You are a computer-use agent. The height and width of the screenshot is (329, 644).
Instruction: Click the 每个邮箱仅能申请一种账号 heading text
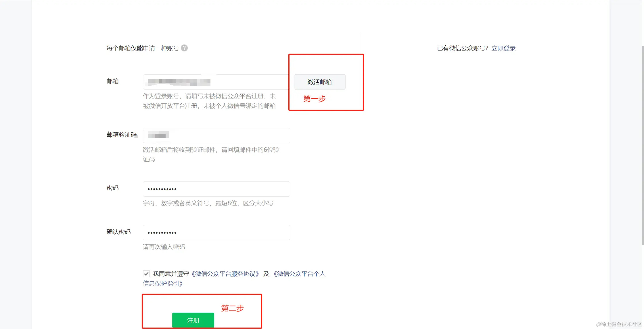pos(143,48)
